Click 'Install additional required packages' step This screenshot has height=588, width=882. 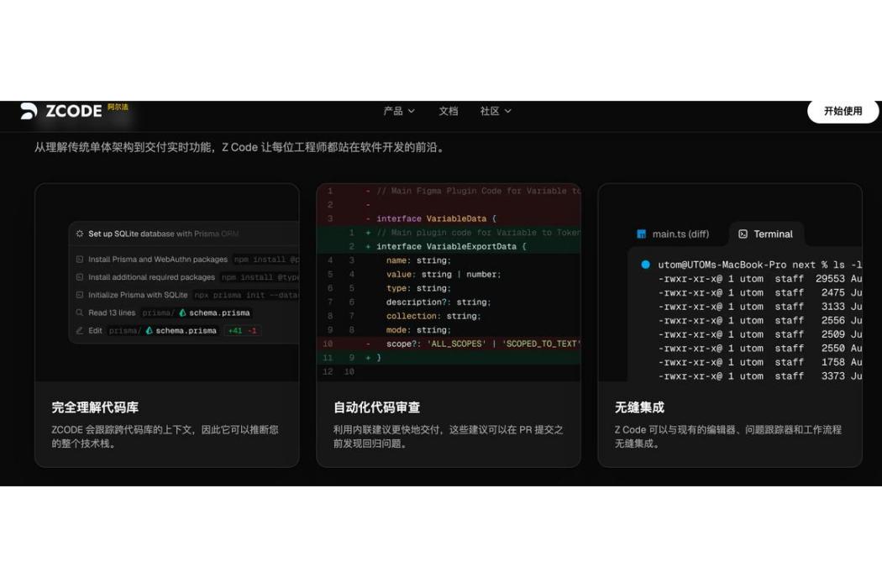click(151, 277)
